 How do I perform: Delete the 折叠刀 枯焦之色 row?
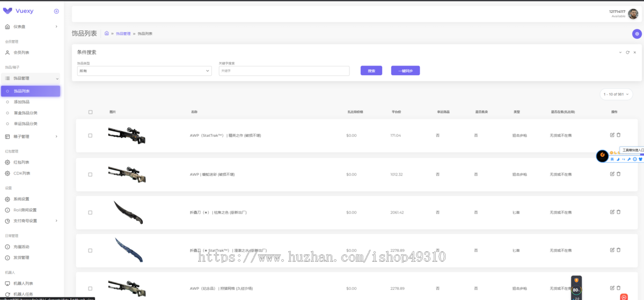tap(618, 212)
